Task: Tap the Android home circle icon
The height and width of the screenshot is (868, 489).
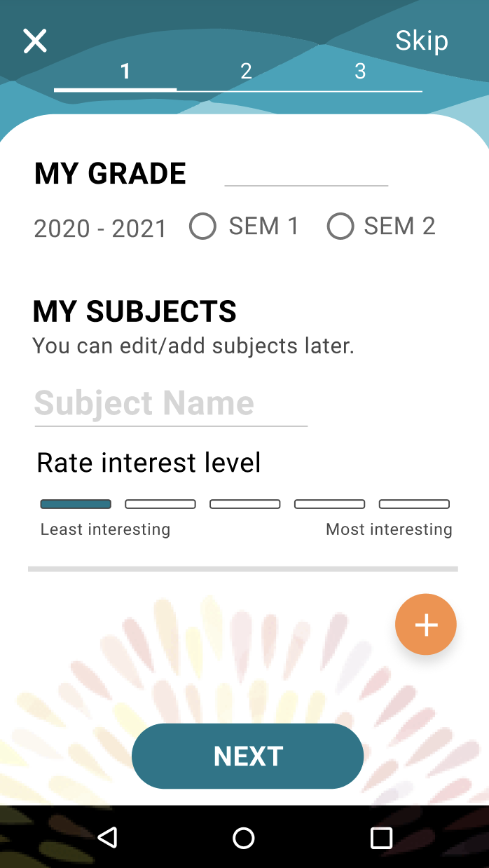Action: point(244,838)
